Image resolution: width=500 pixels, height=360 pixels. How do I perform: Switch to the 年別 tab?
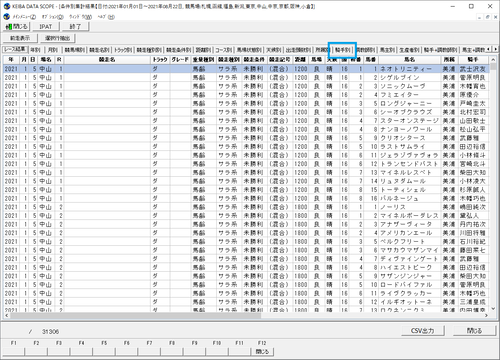tap(36, 50)
